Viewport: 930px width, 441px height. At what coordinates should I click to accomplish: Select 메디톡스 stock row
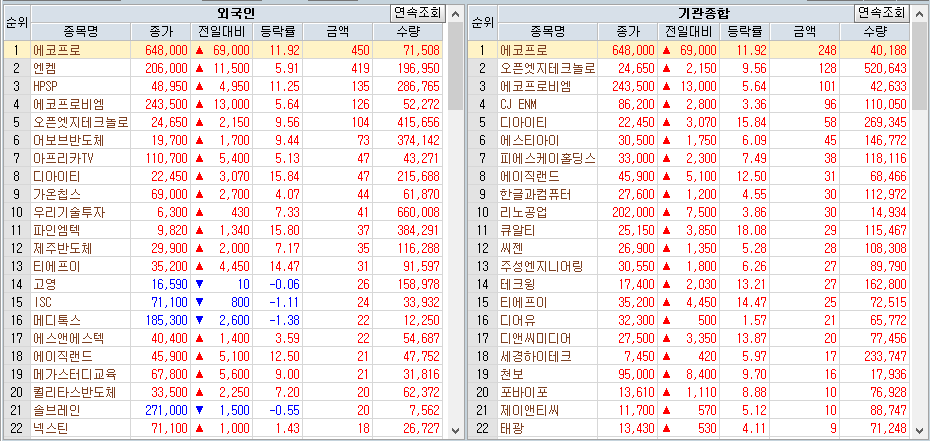[224, 321]
